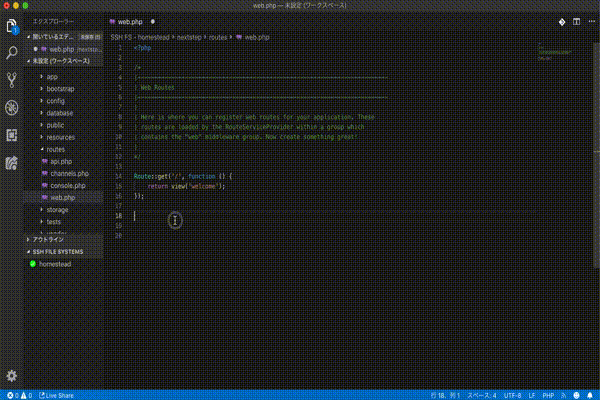600x400 pixels.
Task: Click the minimap code overview
Action: pos(554,52)
